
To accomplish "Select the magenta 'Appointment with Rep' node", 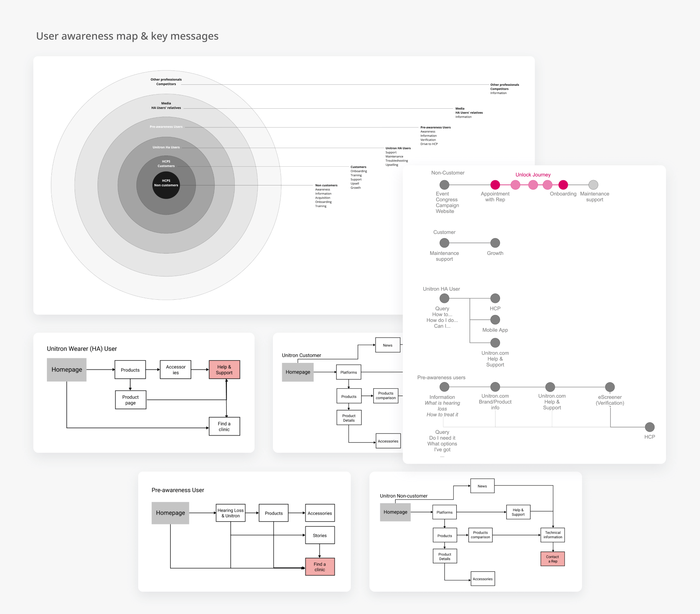I will pos(495,185).
